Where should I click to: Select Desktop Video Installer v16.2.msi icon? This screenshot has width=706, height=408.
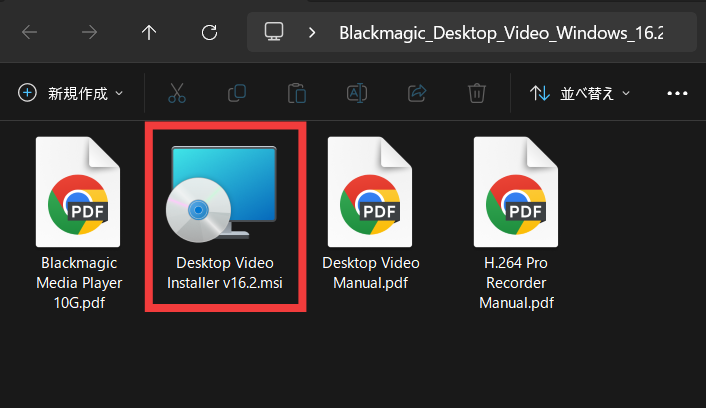221,195
